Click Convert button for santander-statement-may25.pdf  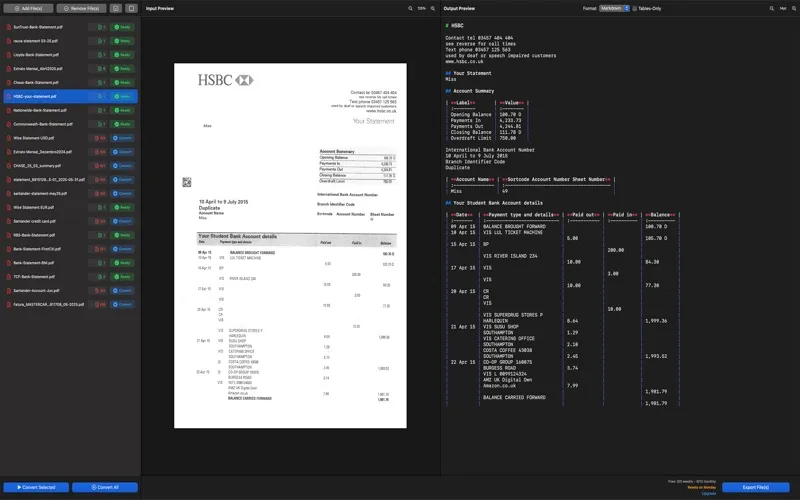pyautogui.click(x=122, y=193)
